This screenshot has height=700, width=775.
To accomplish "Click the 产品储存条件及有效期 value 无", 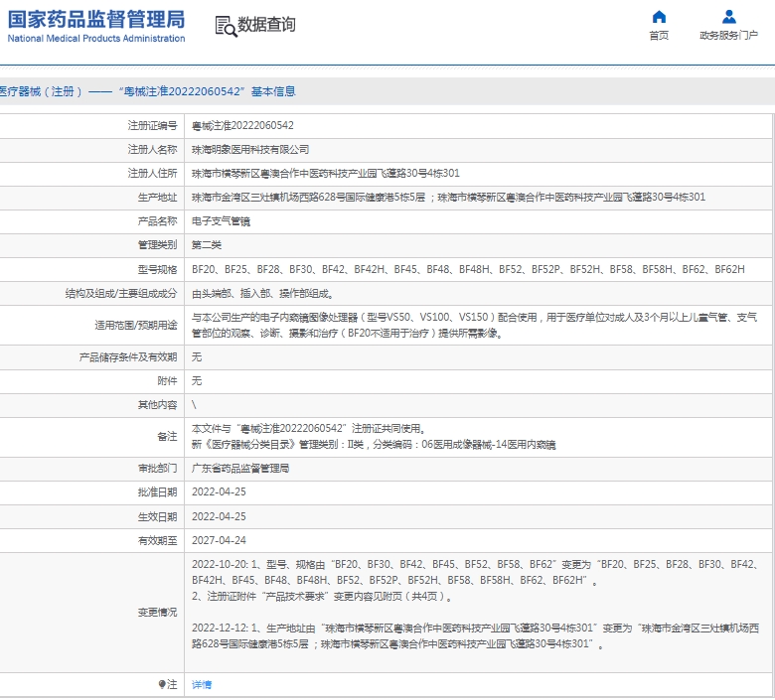I will [x=197, y=356].
